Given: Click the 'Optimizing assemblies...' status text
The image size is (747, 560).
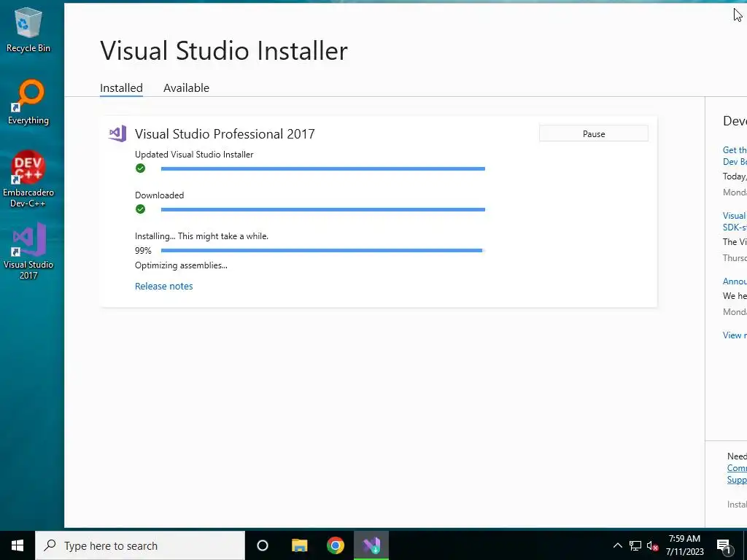Looking at the screenshot, I should click(x=181, y=265).
